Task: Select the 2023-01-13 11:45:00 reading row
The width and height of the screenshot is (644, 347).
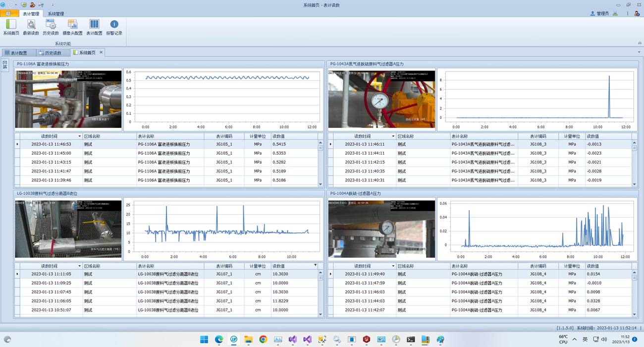Action: pos(51,153)
